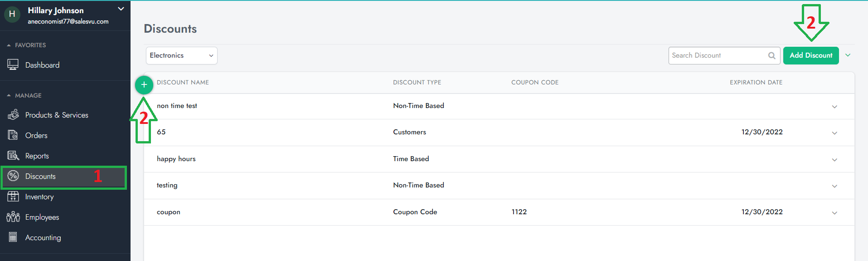Click the Orders icon in sidebar
This screenshot has height=261, width=868.
coord(13,135)
